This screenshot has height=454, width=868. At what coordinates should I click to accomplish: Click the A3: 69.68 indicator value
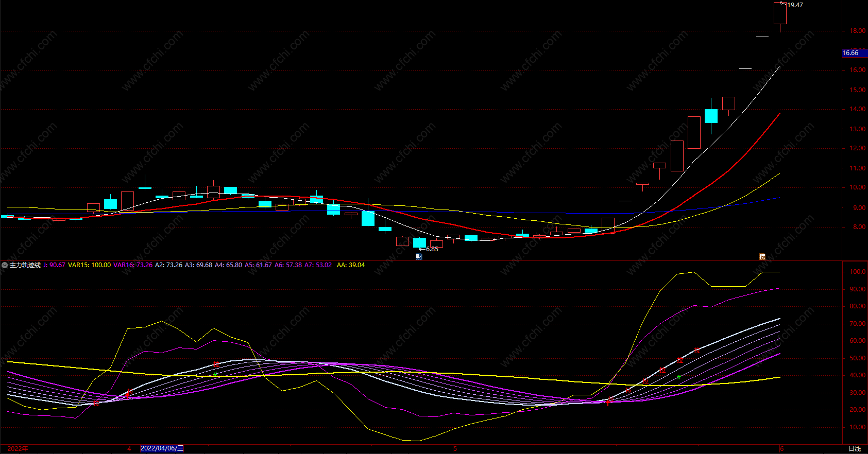pyautogui.click(x=198, y=265)
